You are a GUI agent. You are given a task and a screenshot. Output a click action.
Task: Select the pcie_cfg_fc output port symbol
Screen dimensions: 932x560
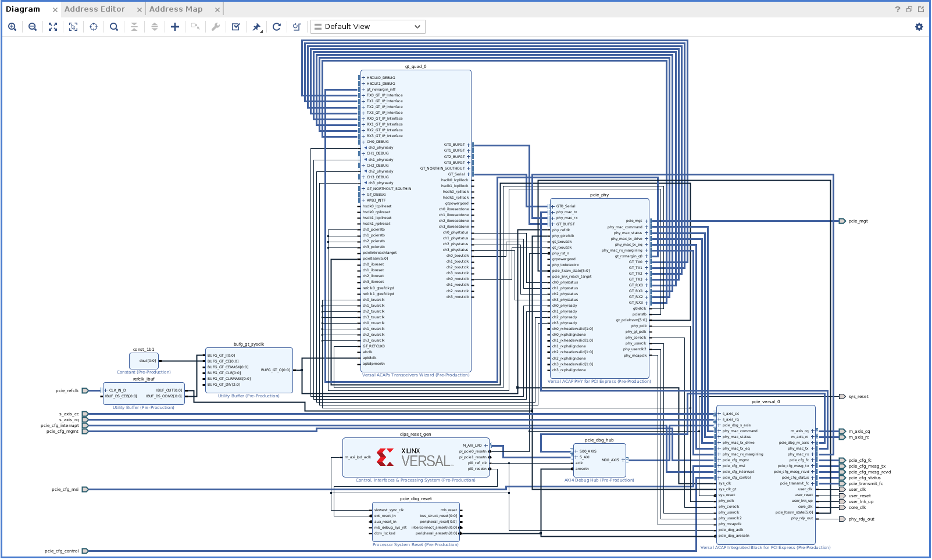842,461
